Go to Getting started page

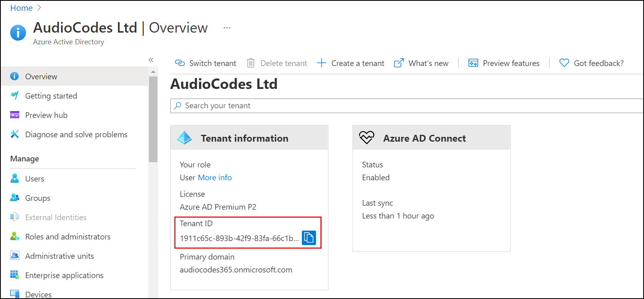click(51, 96)
